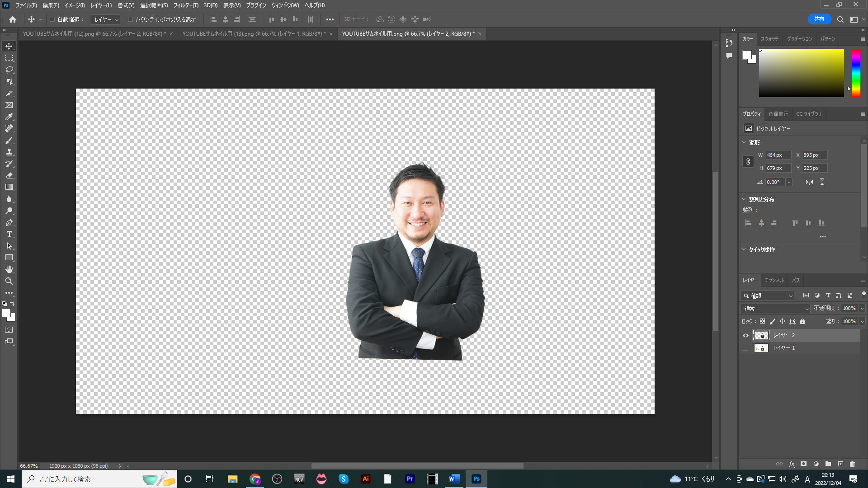
Task: Click the width W input field
Action: tap(778, 155)
